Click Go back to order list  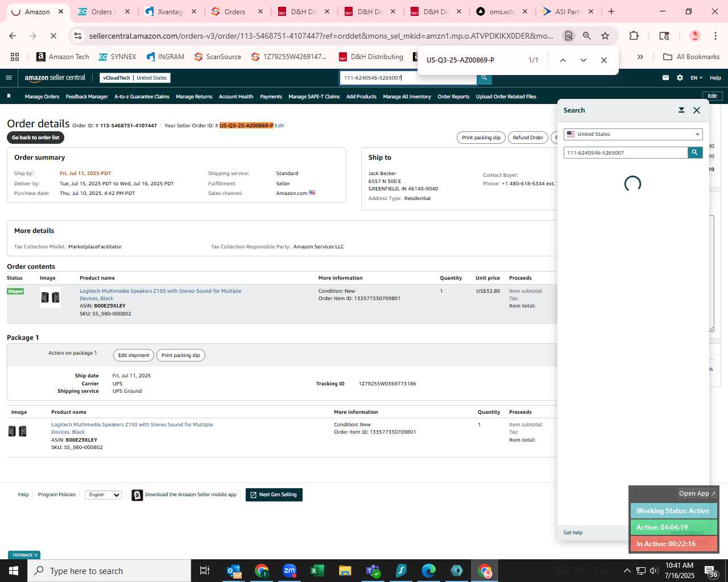[x=35, y=138]
